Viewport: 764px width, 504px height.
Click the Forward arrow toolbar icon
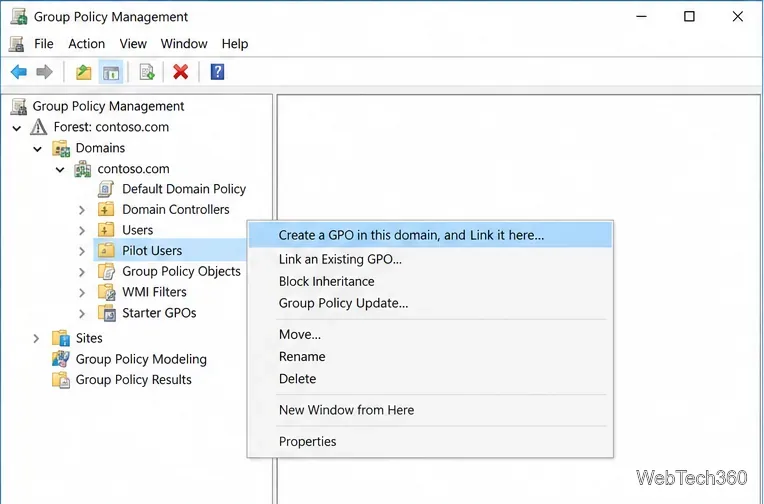[x=44, y=72]
